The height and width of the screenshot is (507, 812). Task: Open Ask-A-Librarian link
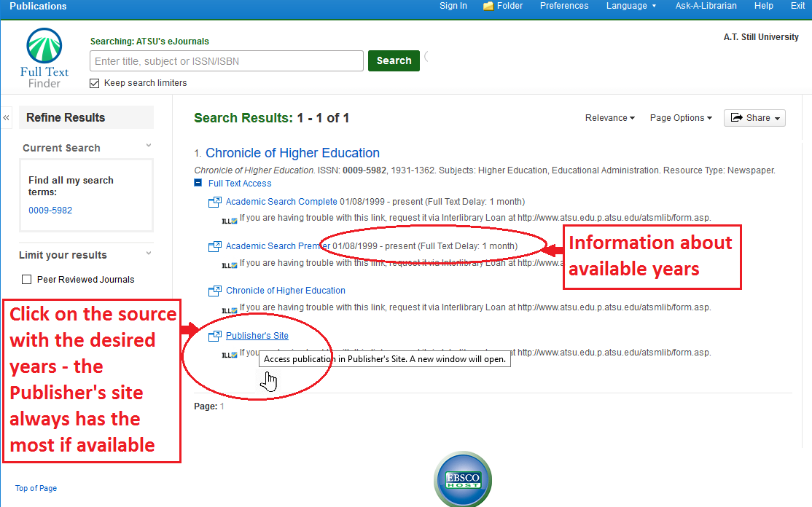click(x=706, y=6)
